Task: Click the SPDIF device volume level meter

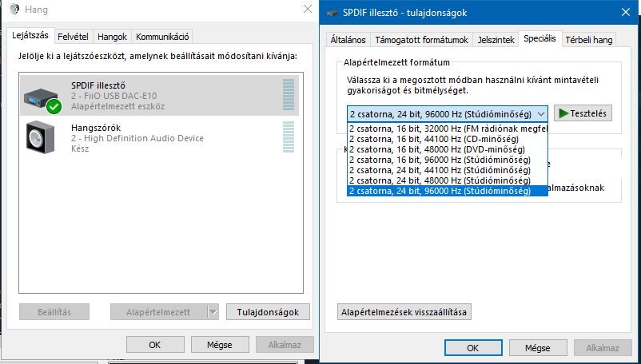Action: (x=288, y=95)
